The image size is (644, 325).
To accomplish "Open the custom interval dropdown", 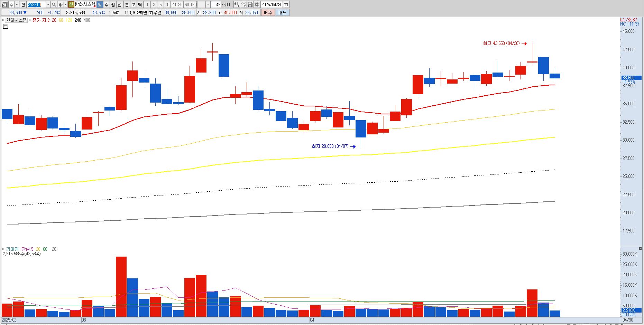I will (208, 4).
